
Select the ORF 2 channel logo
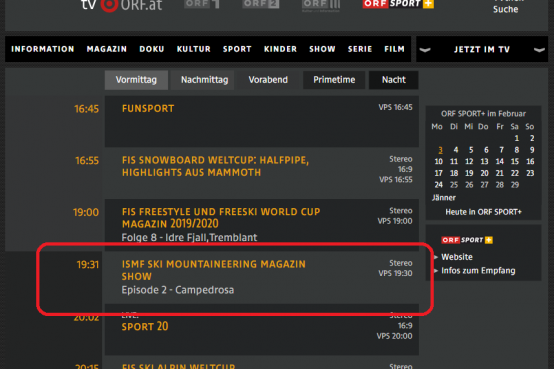(x=261, y=4)
